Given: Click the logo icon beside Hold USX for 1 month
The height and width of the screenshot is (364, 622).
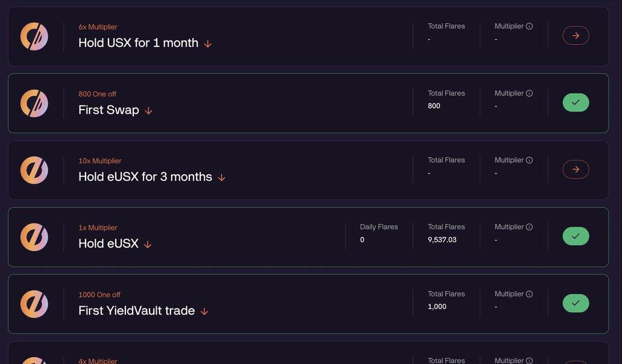Looking at the screenshot, I should pyautogui.click(x=34, y=36).
